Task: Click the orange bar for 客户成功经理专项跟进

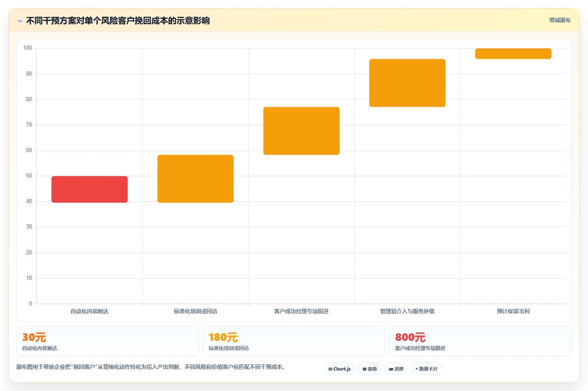Action: pyautogui.click(x=302, y=131)
